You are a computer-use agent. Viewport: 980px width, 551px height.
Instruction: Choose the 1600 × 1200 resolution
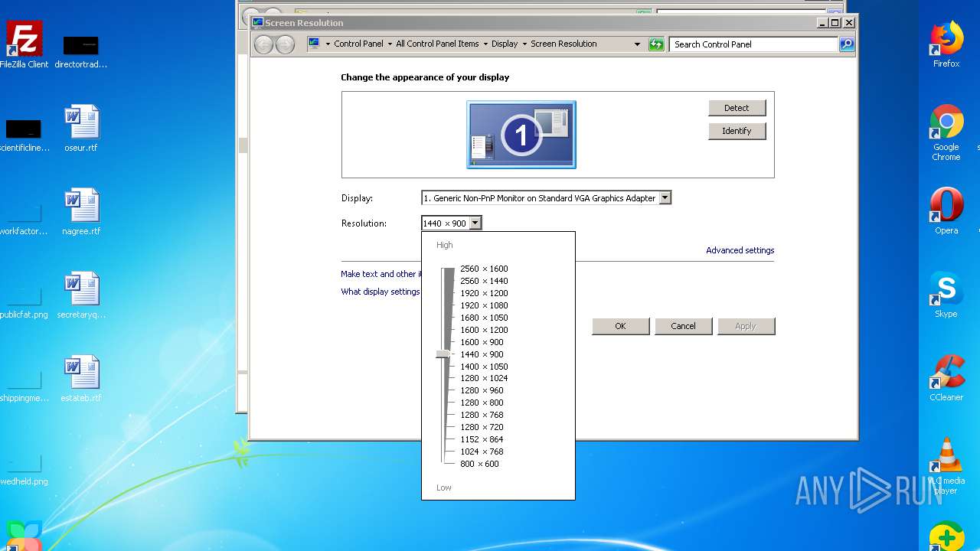pyautogui.click(x=484, y=330)
